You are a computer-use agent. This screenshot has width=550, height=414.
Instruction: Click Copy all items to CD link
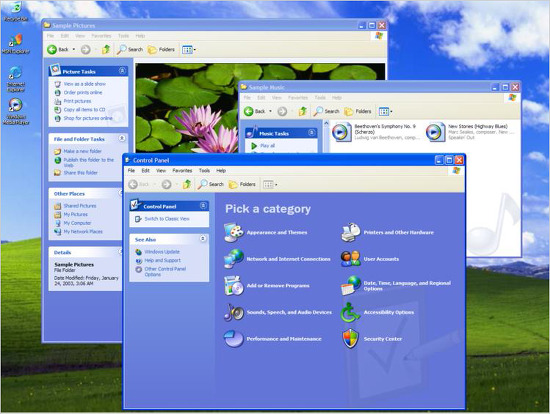click(x=84, y=109)
